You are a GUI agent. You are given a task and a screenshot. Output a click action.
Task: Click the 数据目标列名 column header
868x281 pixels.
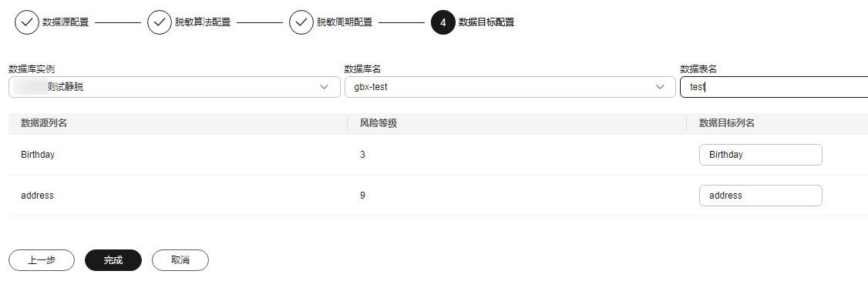(727, 123)
